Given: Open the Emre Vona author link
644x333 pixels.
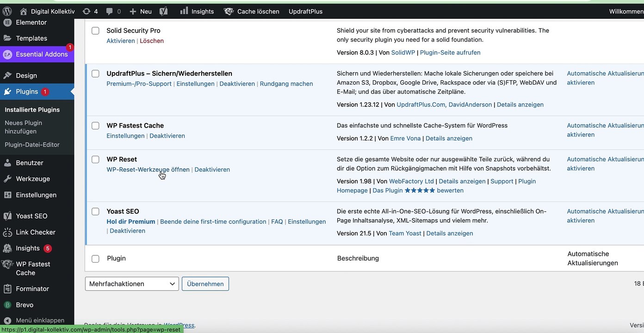Looking at the screenshot, I should click(x=406, y=138).
